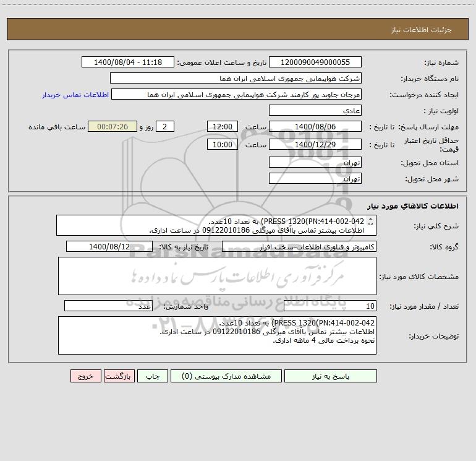Click the جزئیات اطلاعات نیاز header title

coord(422,30)
